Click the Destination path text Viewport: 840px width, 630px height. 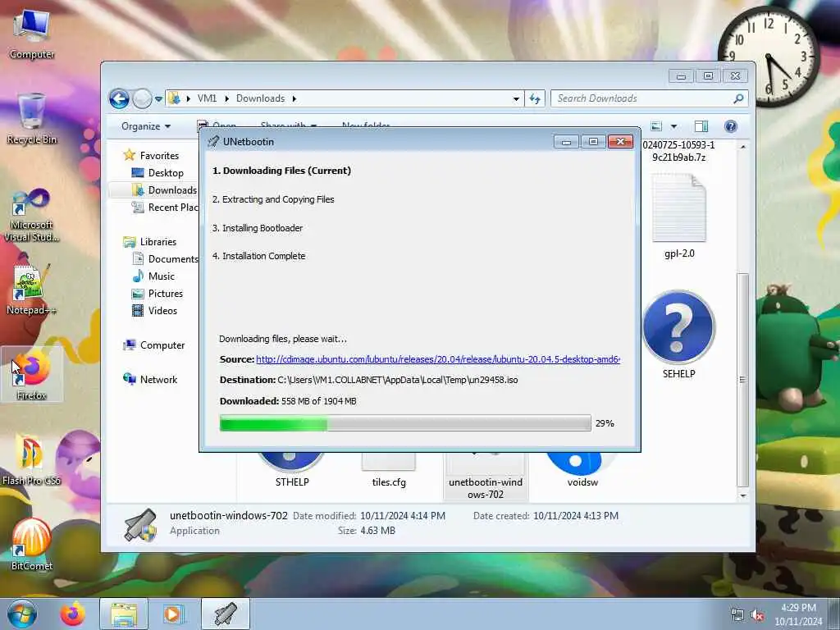click(x=398, y=380)
